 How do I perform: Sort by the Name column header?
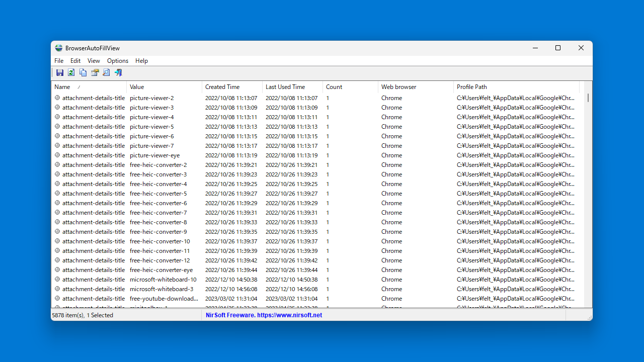(89, 87)
